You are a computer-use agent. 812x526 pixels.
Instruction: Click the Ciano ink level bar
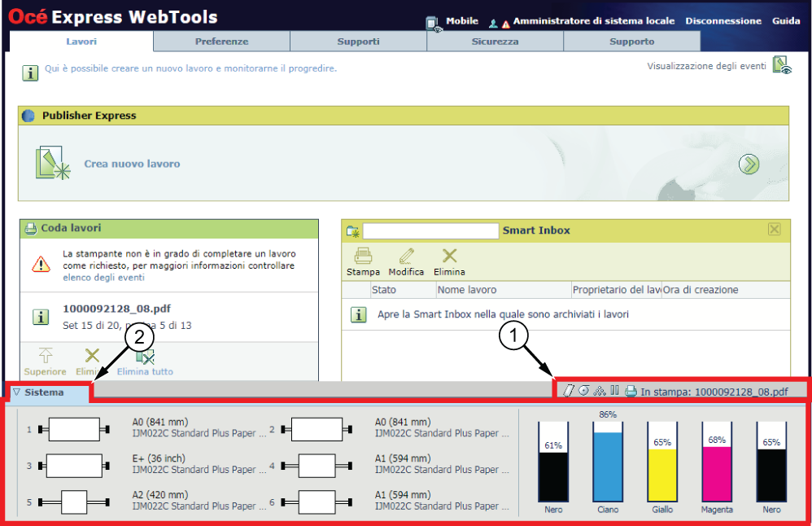coord(608,462)
